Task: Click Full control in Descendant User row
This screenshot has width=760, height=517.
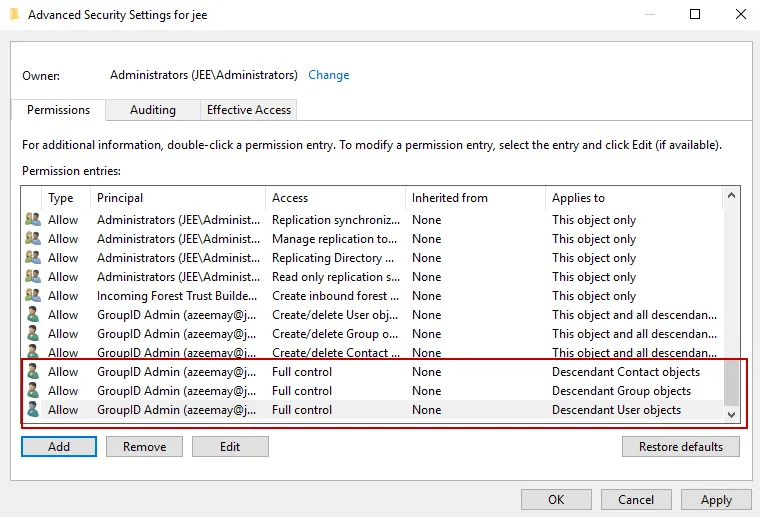Action: coord(302,409)
